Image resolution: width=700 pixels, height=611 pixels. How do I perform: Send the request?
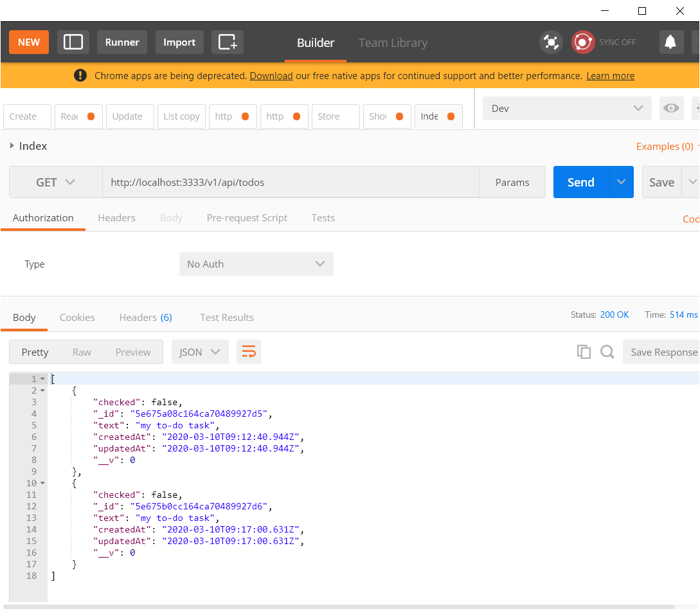580,182
